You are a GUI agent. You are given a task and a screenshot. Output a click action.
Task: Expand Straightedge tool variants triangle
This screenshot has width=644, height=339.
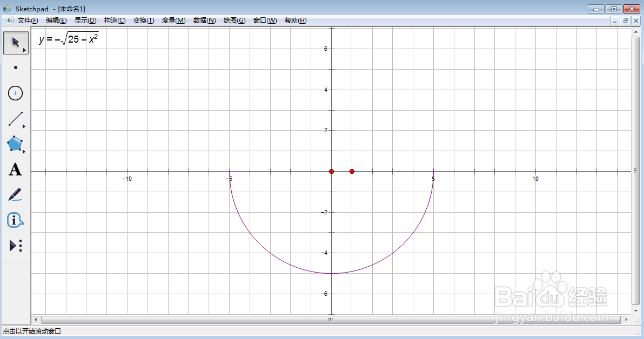(24, 126)
